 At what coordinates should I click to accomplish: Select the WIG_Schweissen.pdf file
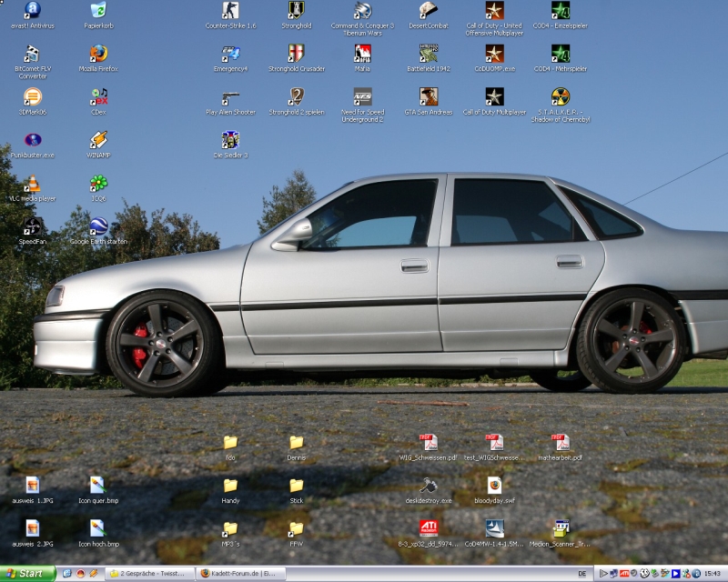pos(428,443)
